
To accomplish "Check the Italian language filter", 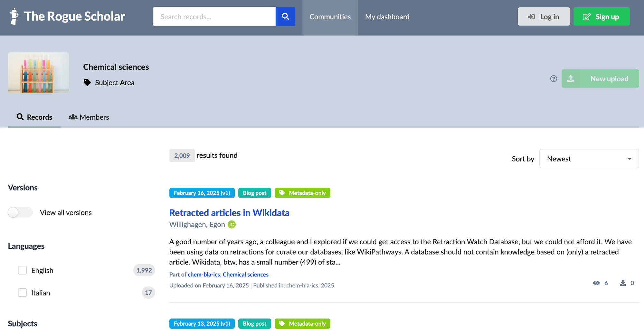I will point(22,293).
